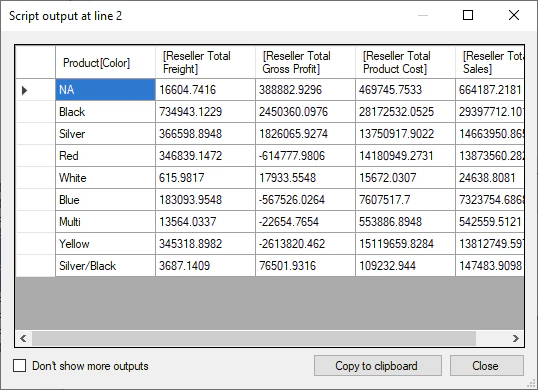Select the row header beside Yellow
Image resolution: width=538 pixels, height=390 pixels.
(35, 244)
